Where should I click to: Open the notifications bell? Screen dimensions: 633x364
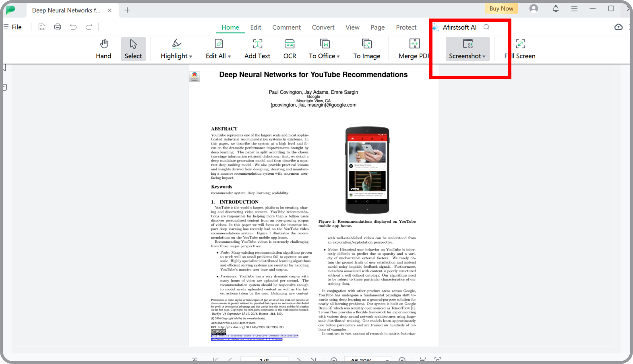pos(556,8)
